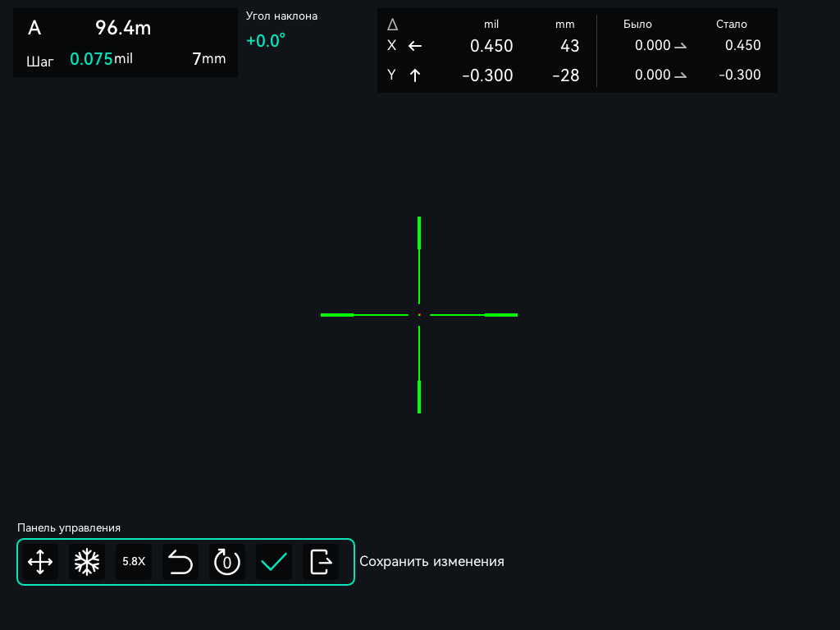This screenshot has width=840, height=630.
Task: Click the X left arrow indicator
Action: [x=415, y=46]
